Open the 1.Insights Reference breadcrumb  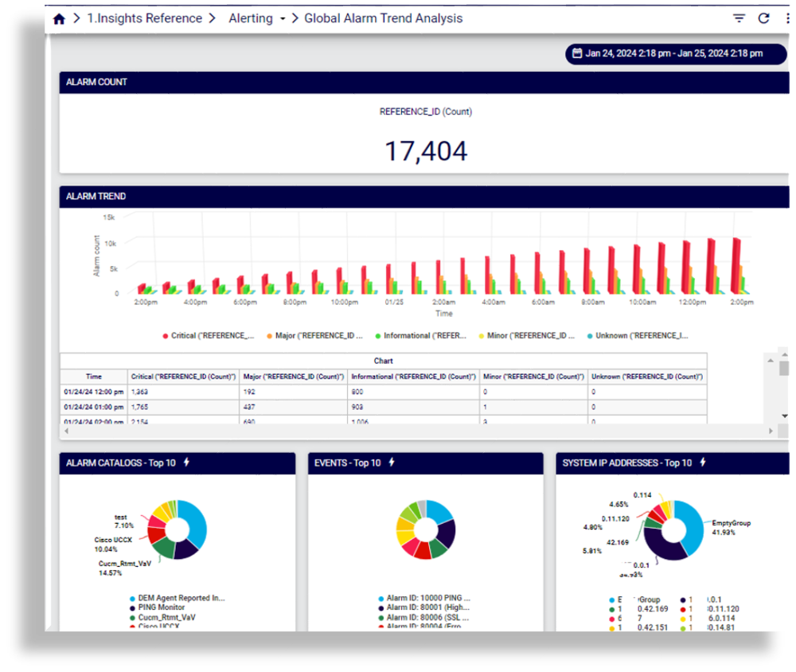point(144,18)
